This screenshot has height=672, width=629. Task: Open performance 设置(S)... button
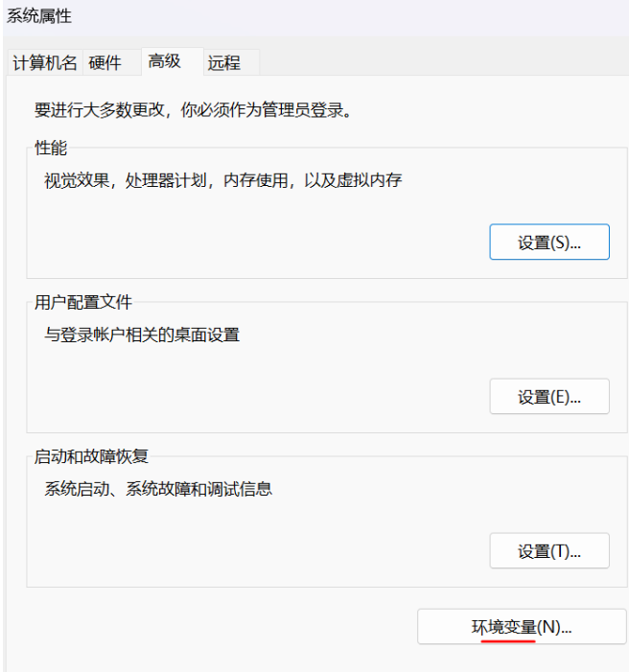[x=549, y=243]
